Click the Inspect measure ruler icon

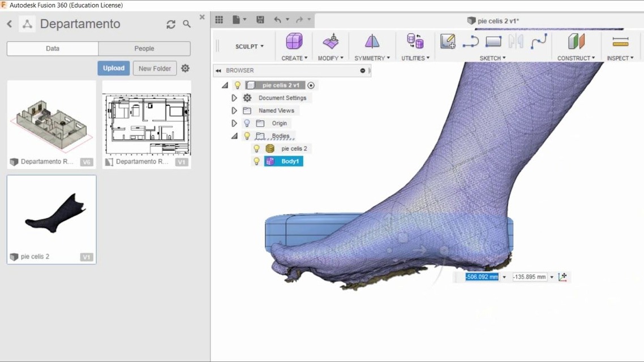tap(620, 41)
